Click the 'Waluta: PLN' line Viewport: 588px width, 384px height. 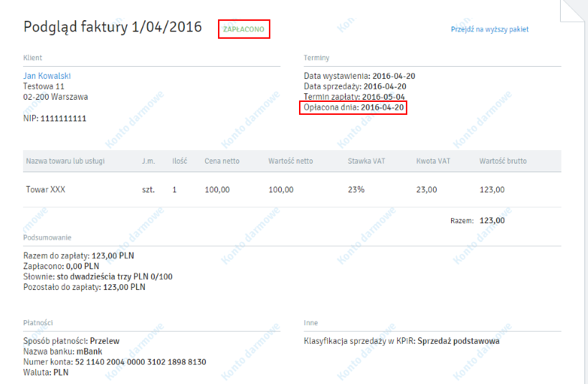[46, 373]
